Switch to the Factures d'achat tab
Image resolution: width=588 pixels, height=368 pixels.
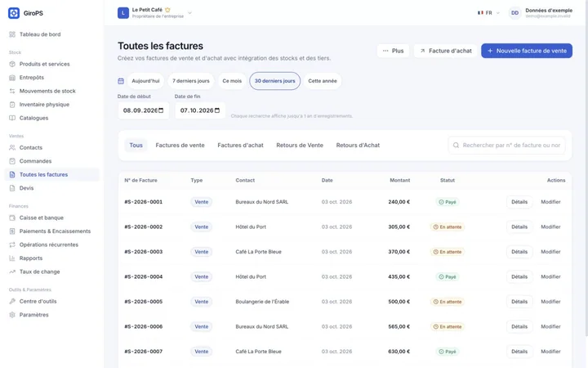pyautogui.click(x=240, y=146)
